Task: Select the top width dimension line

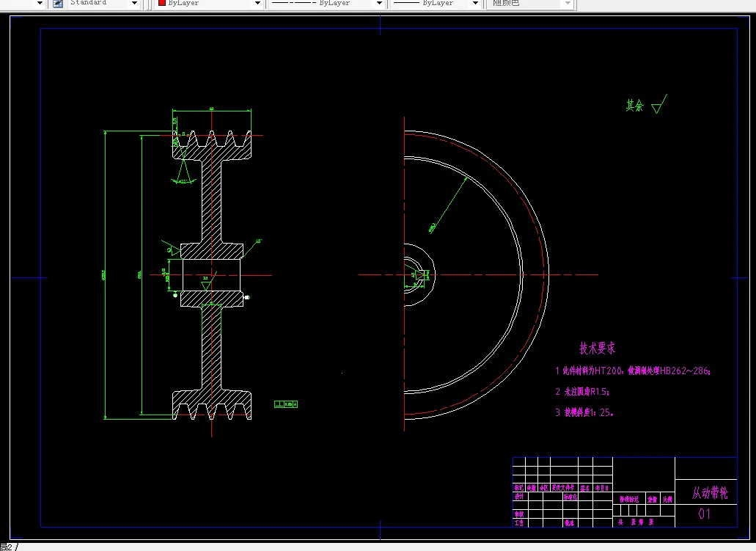Action: tap(212, 111)
